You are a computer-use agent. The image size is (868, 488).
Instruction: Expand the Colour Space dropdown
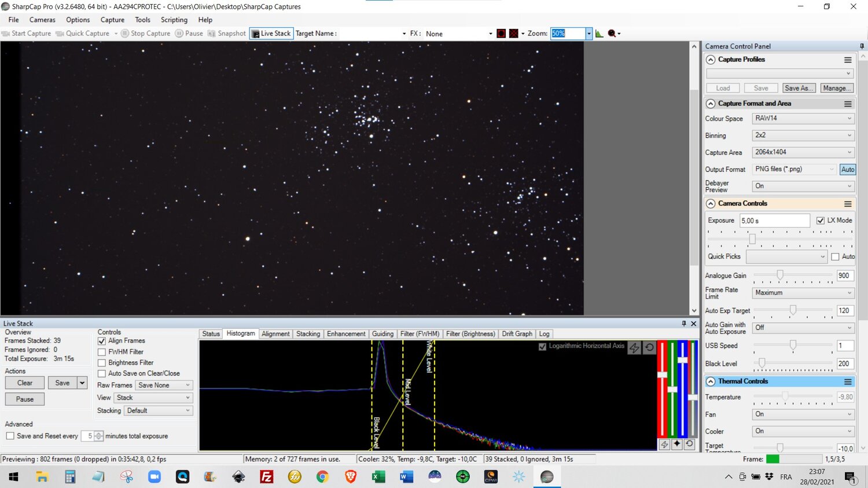803,118
